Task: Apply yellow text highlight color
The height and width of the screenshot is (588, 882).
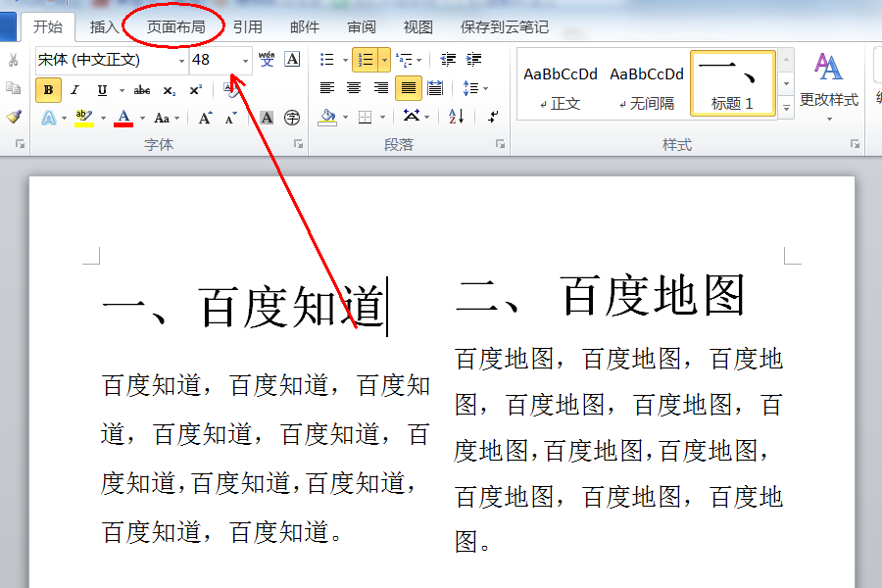Action: click(84, 118)
